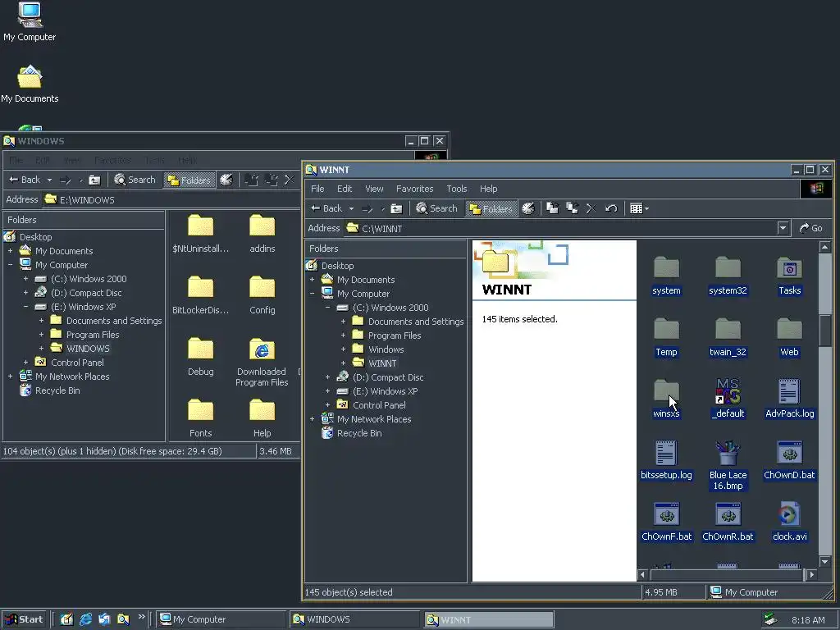Expand My Network Places in WINNT tree
Viewport: 840px width, 630px height.
(312, 419)
